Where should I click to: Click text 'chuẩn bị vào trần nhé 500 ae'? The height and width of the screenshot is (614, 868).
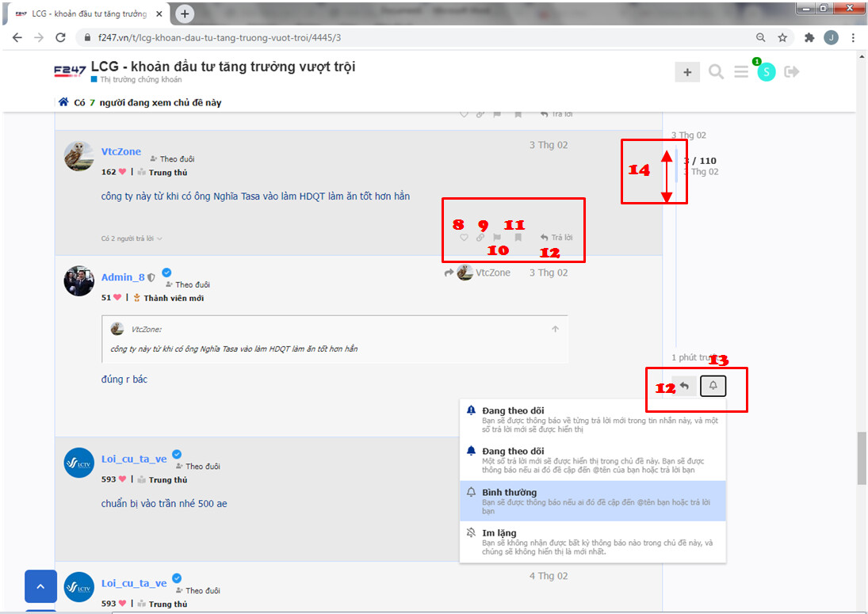coord(164,503)
